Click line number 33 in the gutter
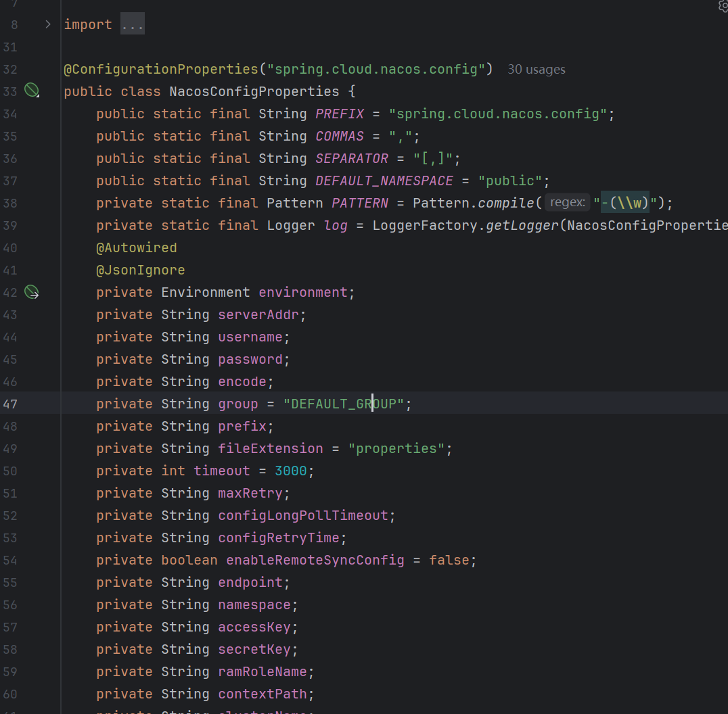 pos(11,91)
